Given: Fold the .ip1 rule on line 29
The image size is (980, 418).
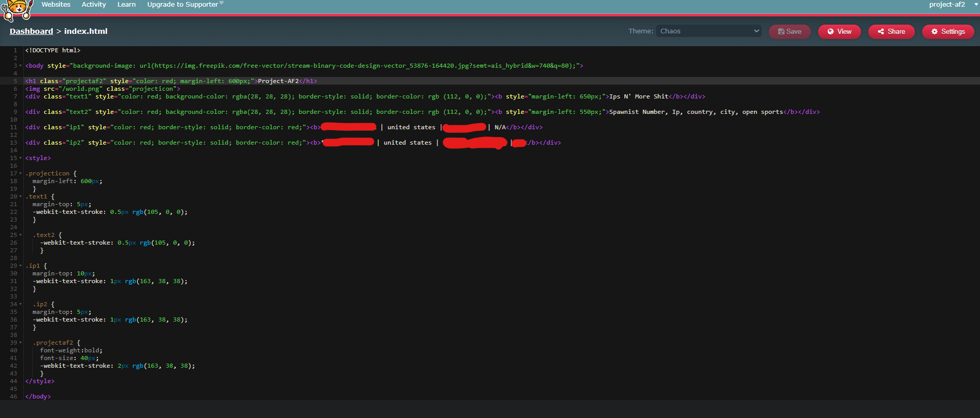Looking at the screenshot, I should pyautogui.click(x=21, y=266).
